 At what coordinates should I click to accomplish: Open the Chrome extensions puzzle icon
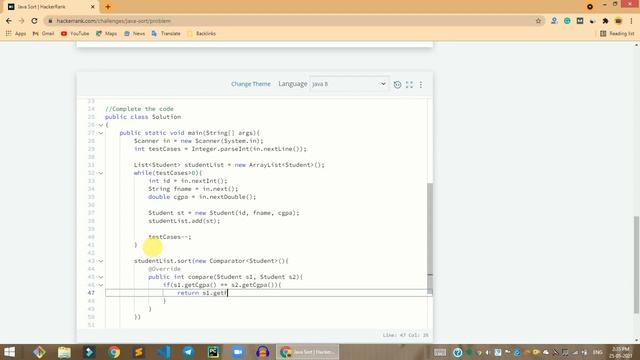(x=605, y=21)
